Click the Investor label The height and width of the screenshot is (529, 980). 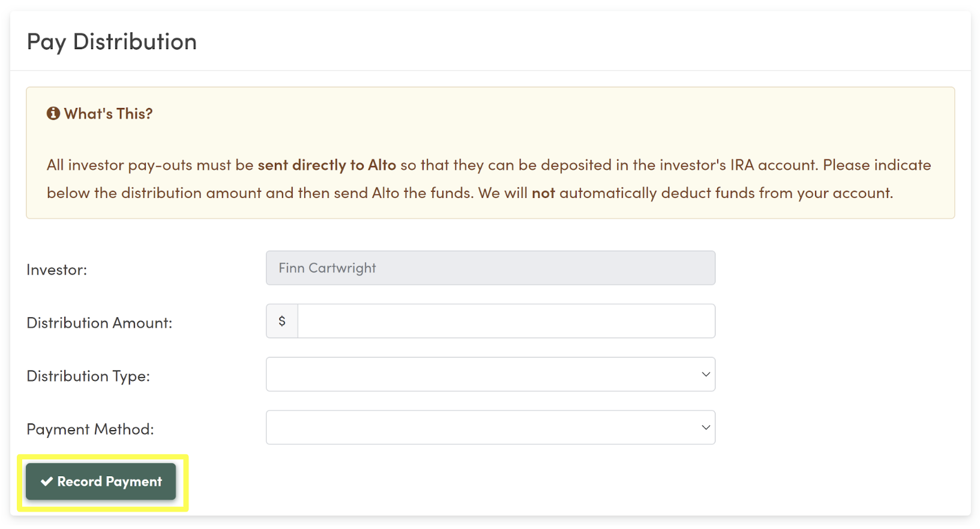pos(57,270)
